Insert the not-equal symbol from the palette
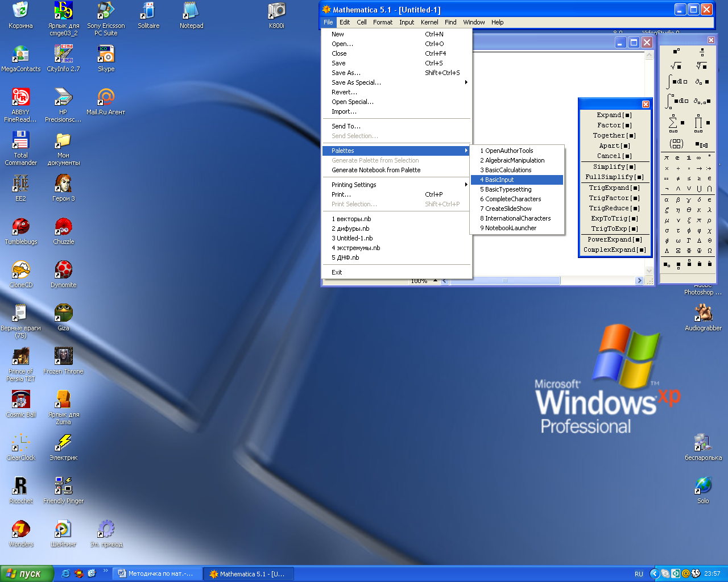The image size is (728, 582). coord(678,178)
